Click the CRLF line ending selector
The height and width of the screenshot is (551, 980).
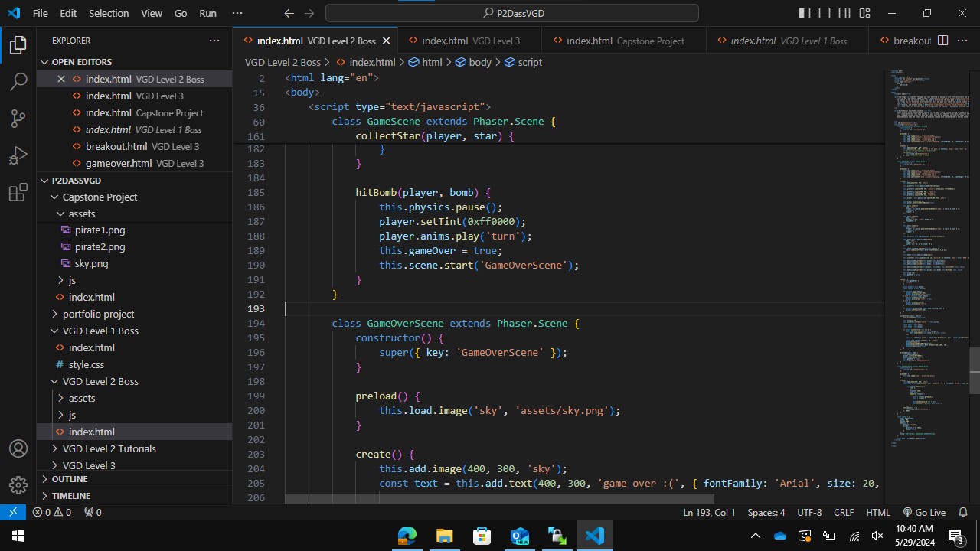click(844, 512)
